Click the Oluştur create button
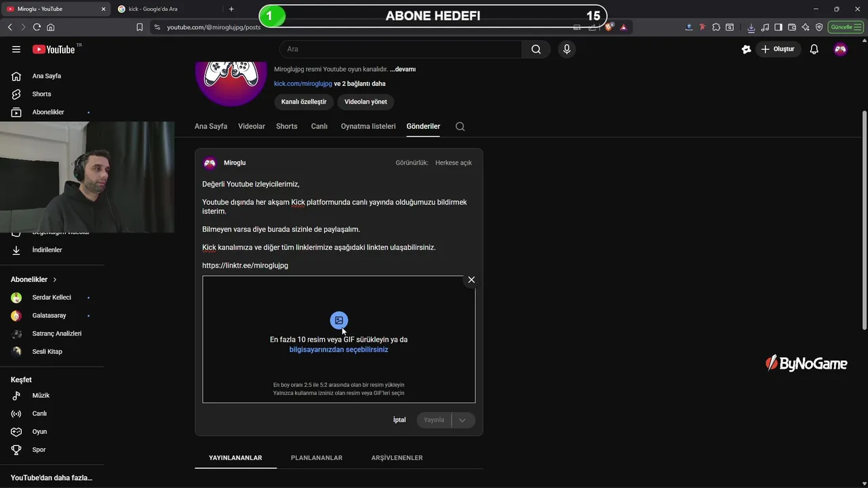 [778, 49]
